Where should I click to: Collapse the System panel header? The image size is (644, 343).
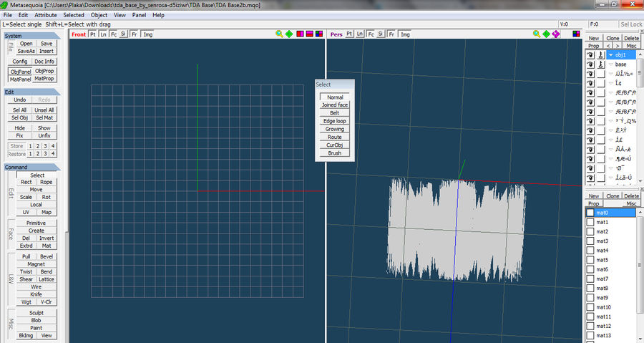(32, 36)
